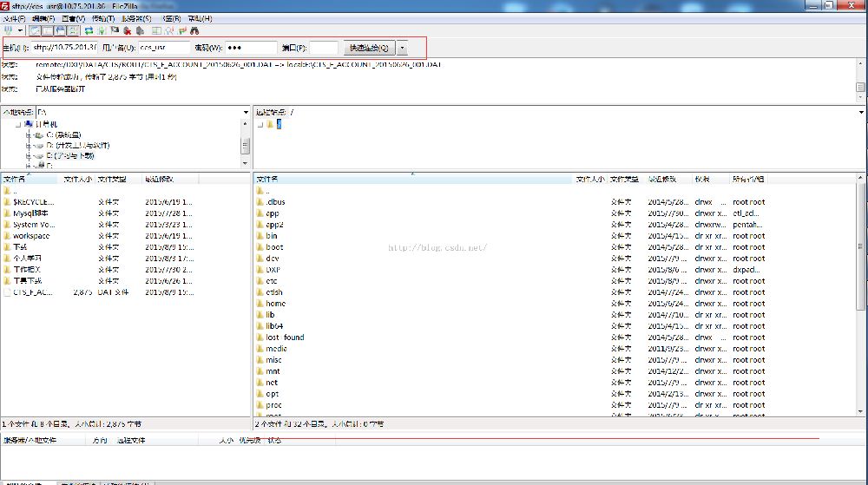Search for files with binoculars icon

pyautogui.click(x=194, y=30)
